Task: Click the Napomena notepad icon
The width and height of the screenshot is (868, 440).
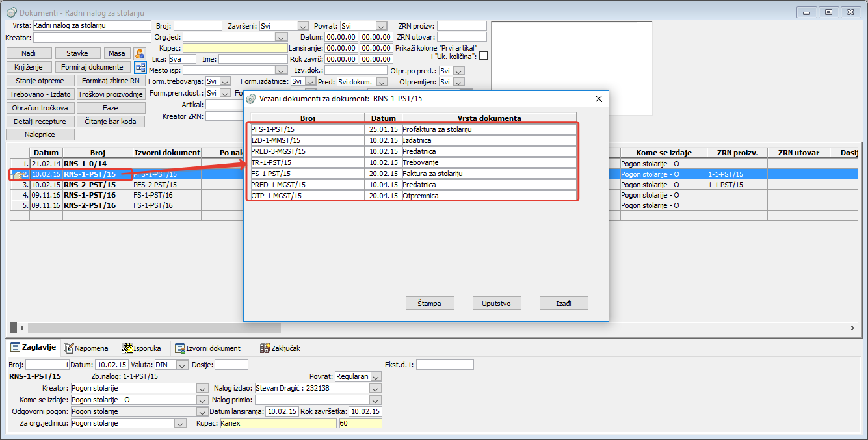Action: coord(68,348)
